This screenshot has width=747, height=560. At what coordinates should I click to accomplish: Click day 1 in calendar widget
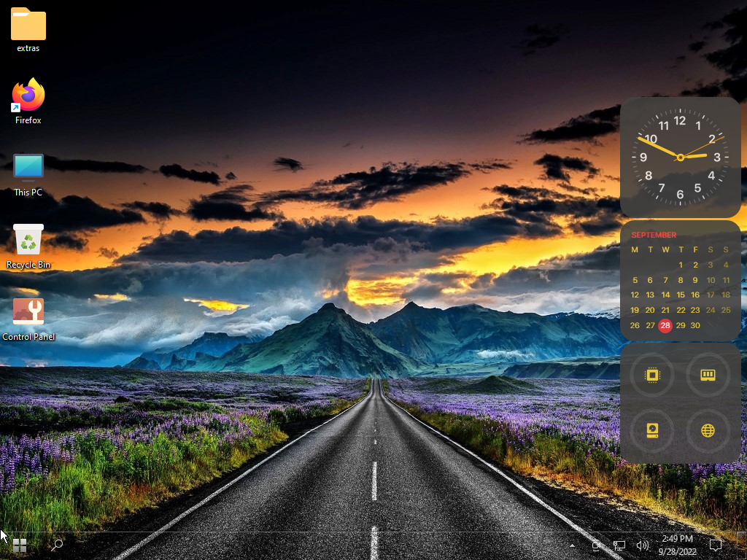(x=681, y=265)
